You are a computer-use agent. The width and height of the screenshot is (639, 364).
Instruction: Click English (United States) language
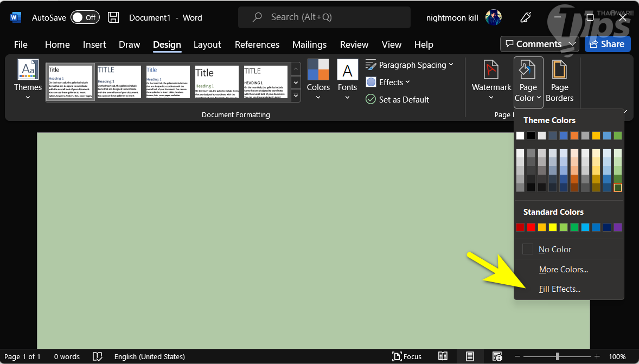150,356
